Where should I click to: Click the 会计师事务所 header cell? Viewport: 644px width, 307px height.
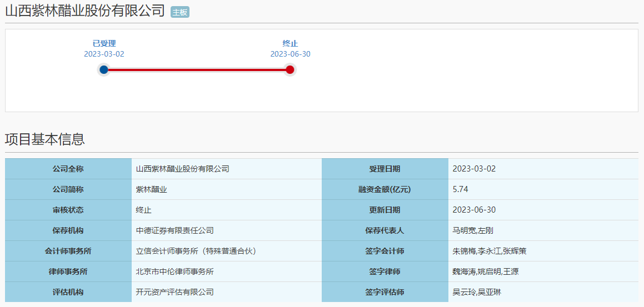coord(68,251)
